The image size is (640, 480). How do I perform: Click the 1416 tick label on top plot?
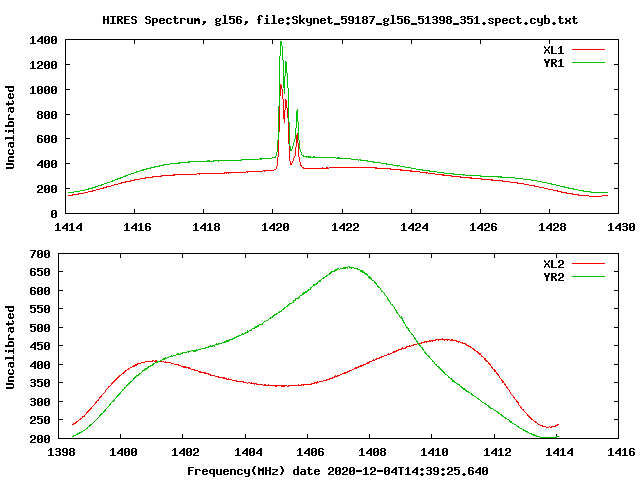[x=137, y=227]
